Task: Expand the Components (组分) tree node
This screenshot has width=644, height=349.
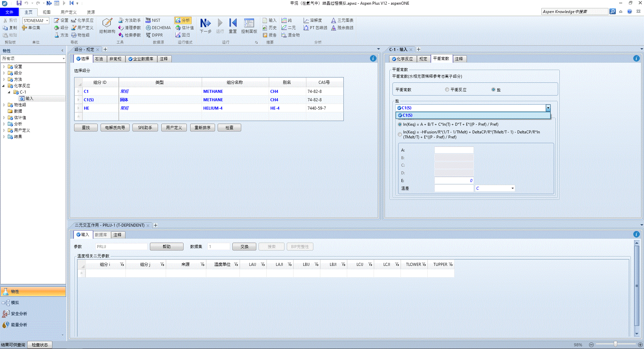Action: pyautogui.click(x=4, y=73)
